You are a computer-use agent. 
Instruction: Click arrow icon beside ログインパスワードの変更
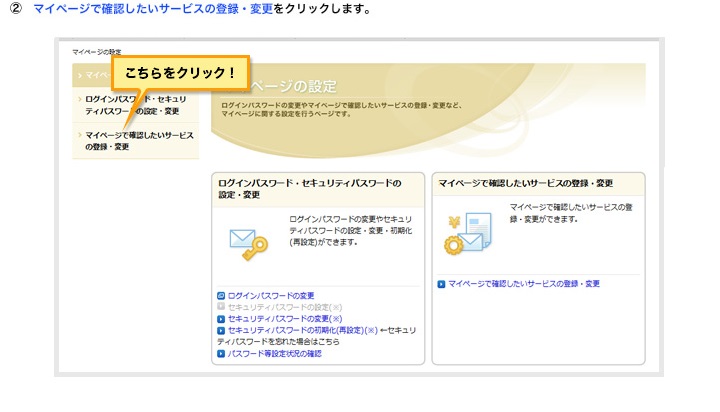(221, 296)
